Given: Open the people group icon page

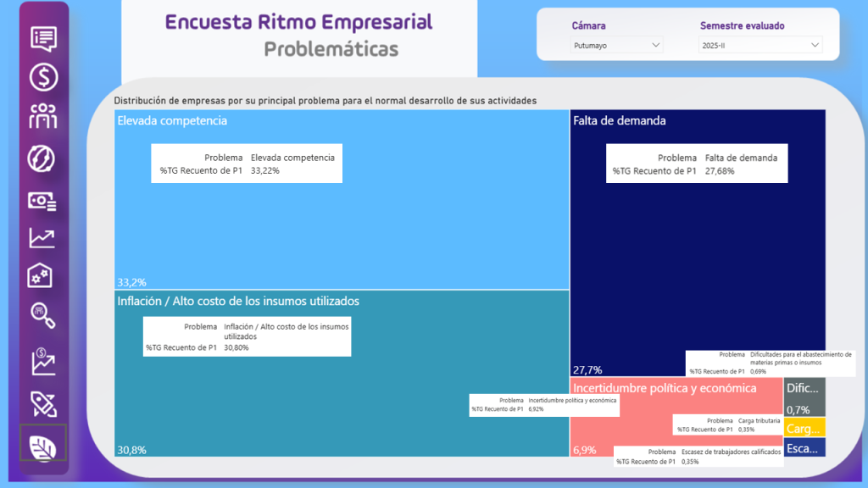Looking at the screenshot, I should click(x=43, y=117).
